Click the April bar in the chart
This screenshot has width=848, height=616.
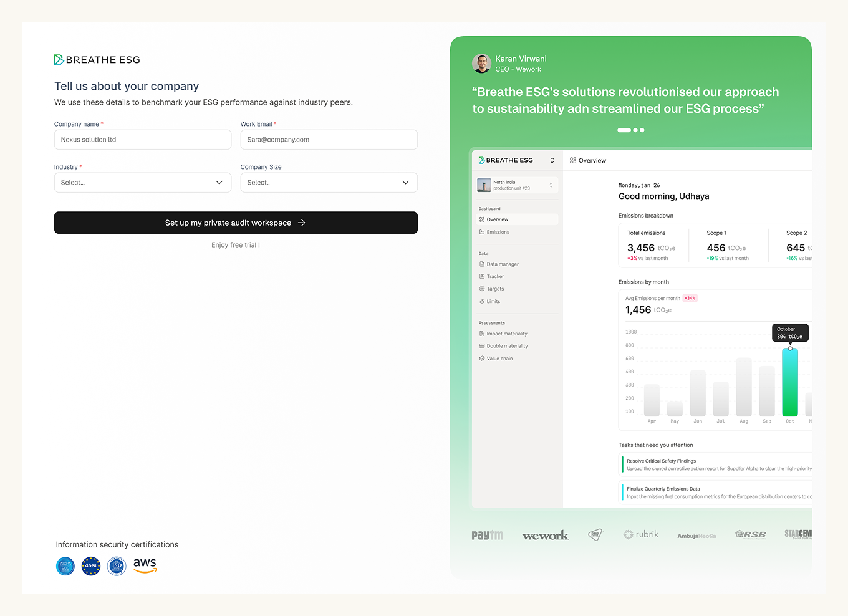(x=652, y=400)
